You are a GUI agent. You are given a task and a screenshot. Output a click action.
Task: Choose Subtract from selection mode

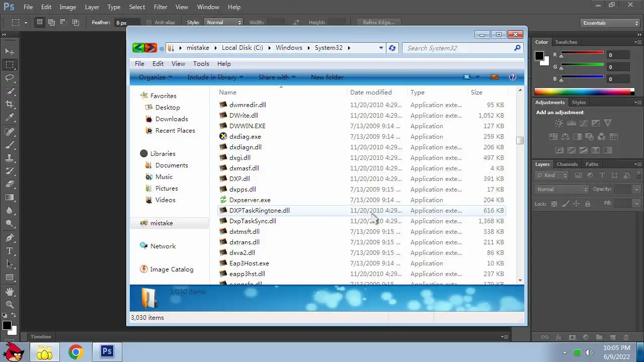point(63,22)
